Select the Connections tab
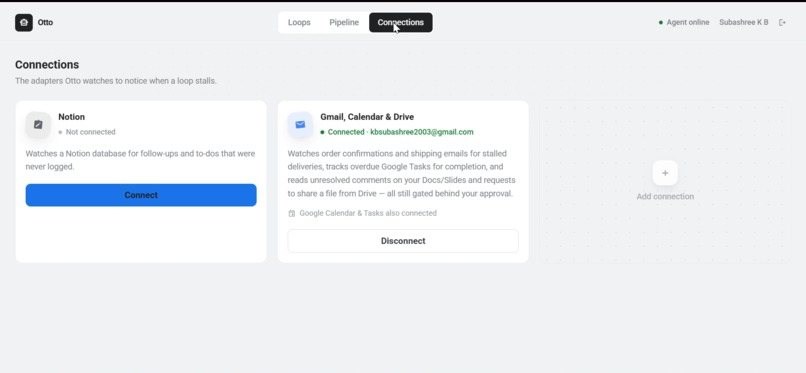This screenshot has width=806, height=373. [401, 23]
